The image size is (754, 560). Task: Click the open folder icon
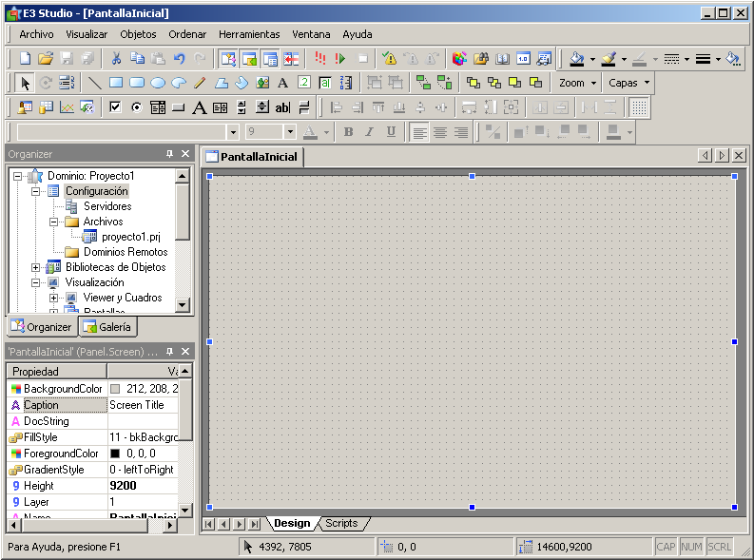(x=45, y=59)
